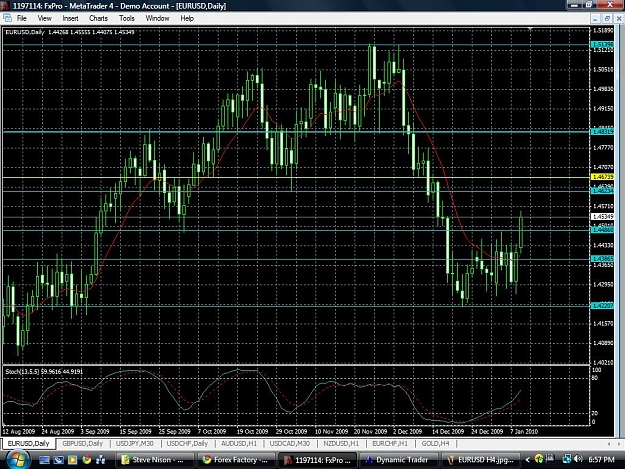Click the 2 Dec 2009 date label

click(407, 432)
